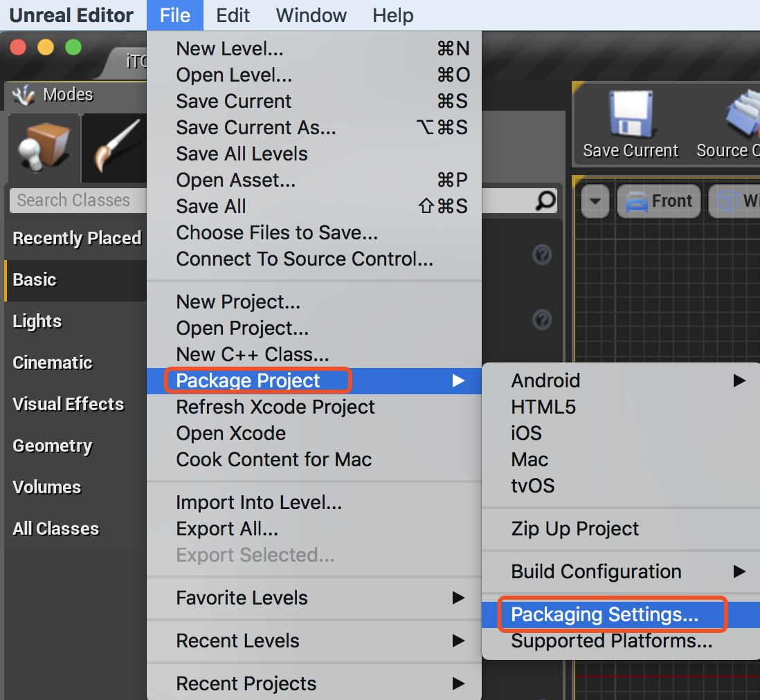Package project for tvOS
This screenshot has height=700, width=760.
tap(621, 486)
